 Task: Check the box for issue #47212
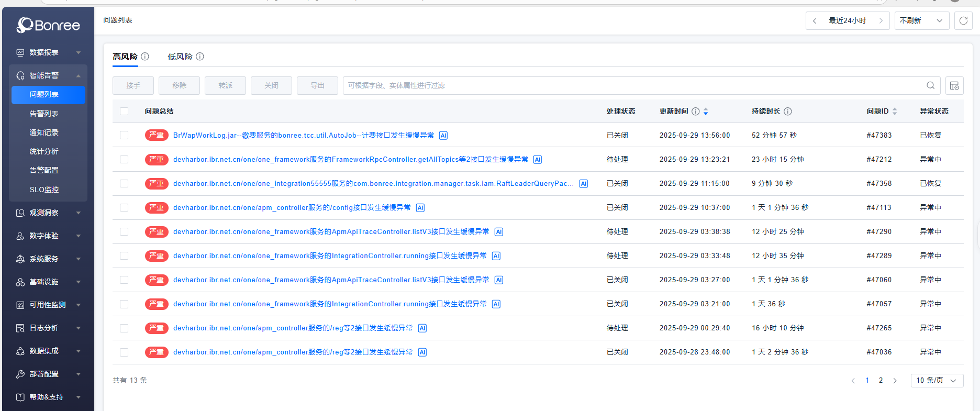click(x=124, y=159)
